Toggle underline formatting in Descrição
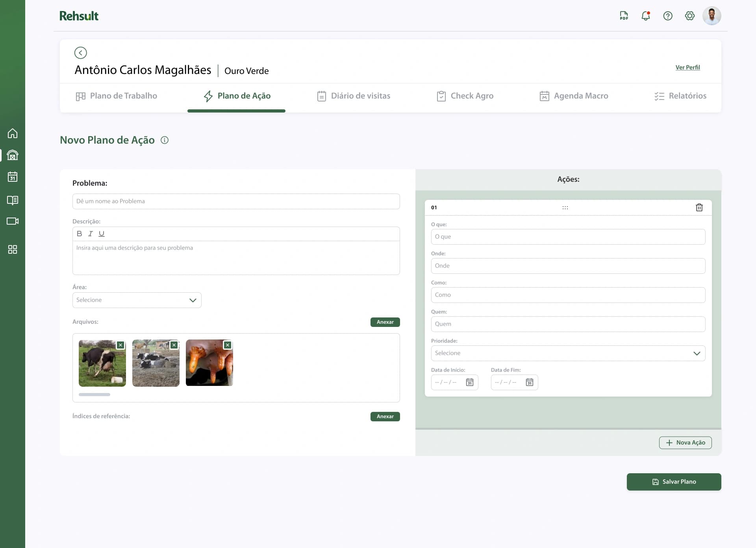Viewport: 756px width, 548px height. click(102, 234)
